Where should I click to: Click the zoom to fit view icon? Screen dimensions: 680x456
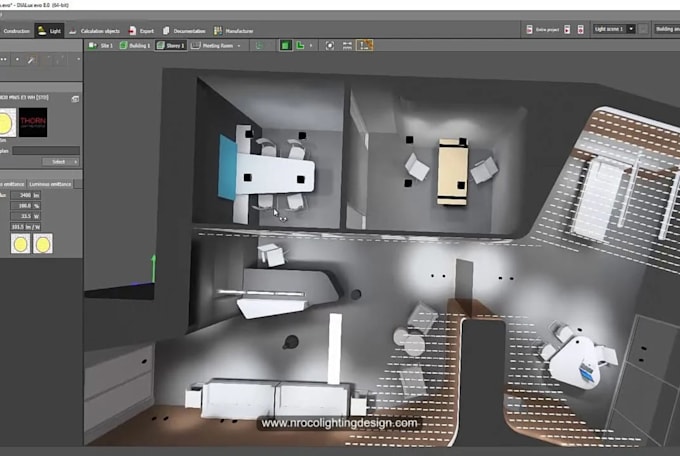point(330,46)
